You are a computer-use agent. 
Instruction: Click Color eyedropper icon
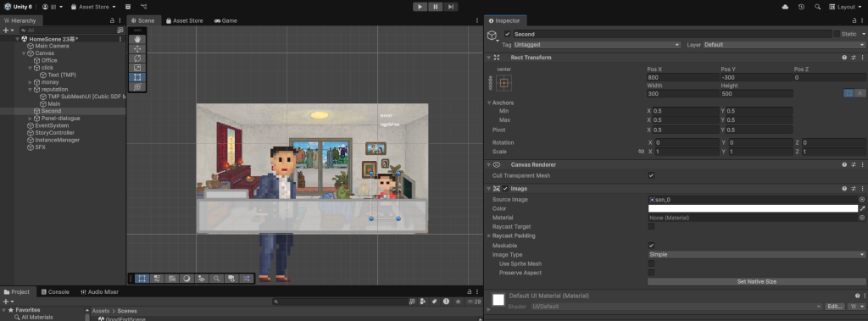click(x=862, y=208)
